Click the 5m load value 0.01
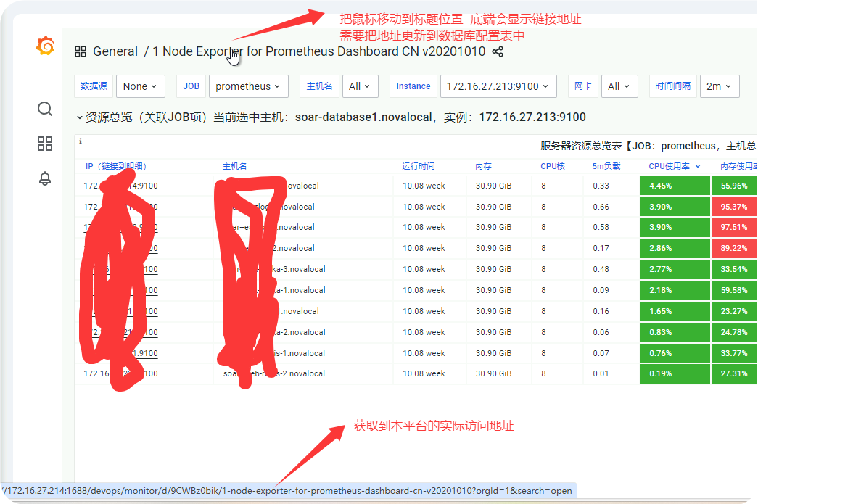 point(601,374)
